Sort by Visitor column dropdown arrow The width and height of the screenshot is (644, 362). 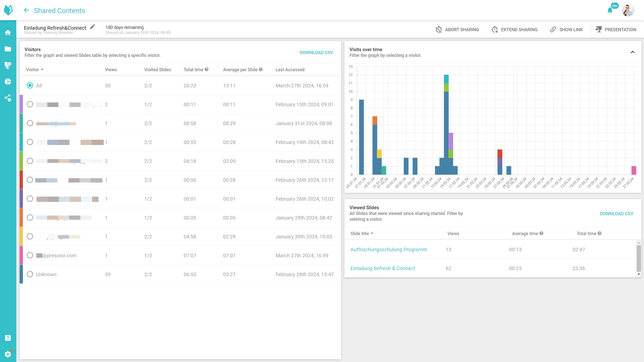[42, 70]
